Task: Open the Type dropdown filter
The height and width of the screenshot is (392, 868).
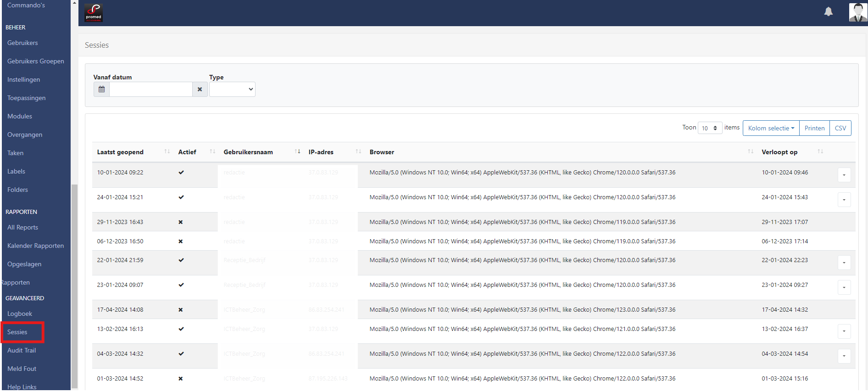Action: pyautogui.click(x=232, y=90)
